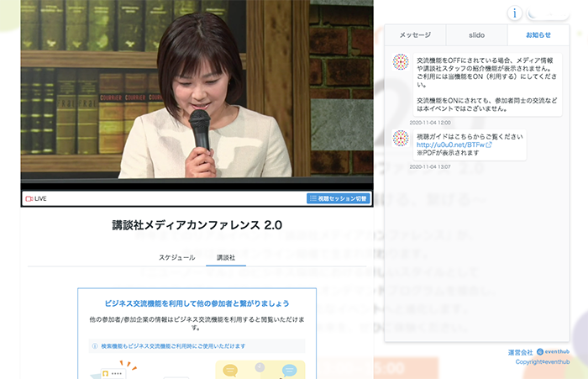The height and width of the screenshot is (379, 588).
Task: Click the external link icon after the URL
Action: (x=489, y=145)
